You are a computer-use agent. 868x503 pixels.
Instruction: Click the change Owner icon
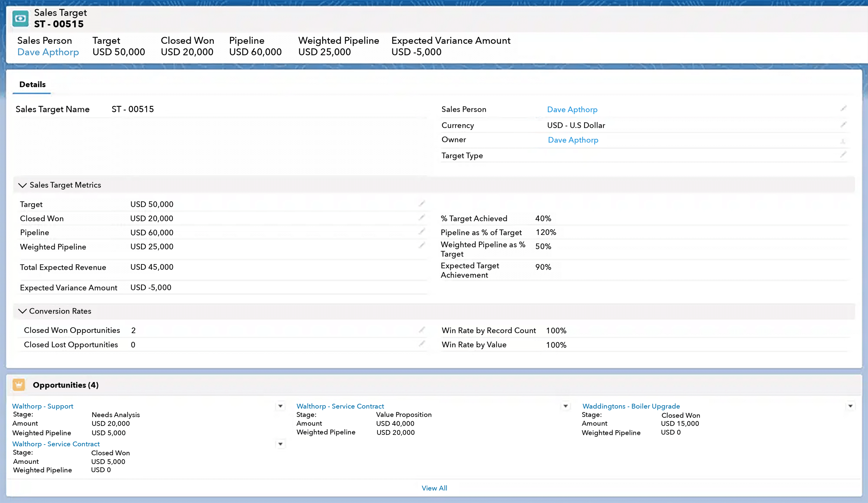click(842, 141)
